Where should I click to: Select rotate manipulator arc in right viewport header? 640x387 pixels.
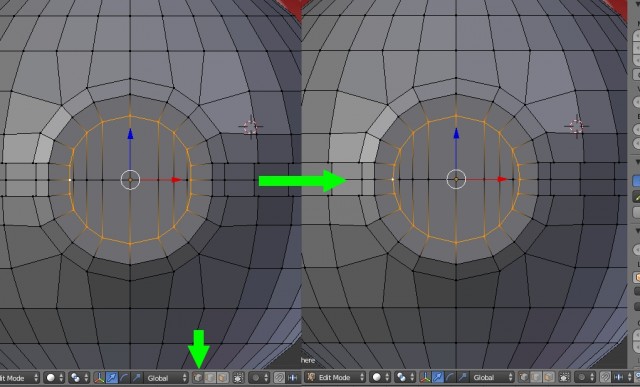tap(450, 378)
